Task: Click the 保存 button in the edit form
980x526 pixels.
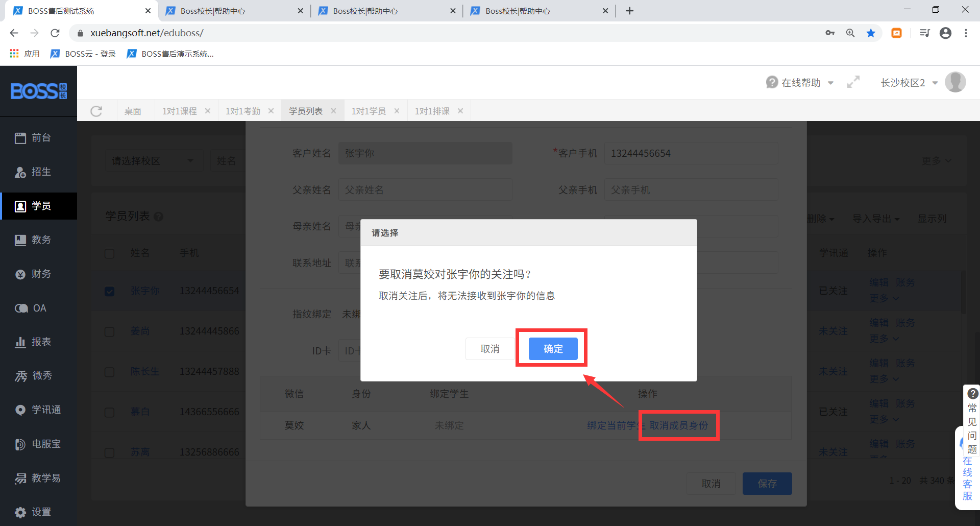Action: [767, 484]
